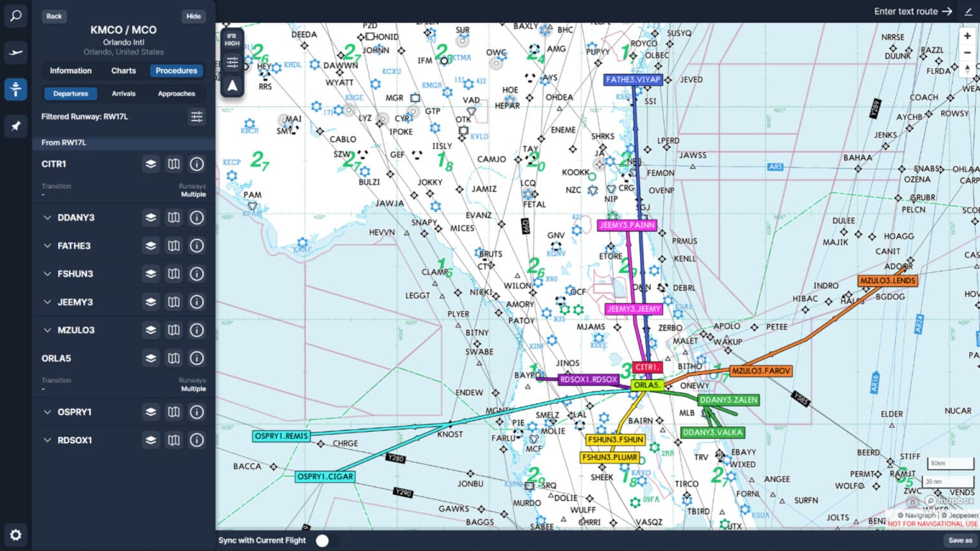The image size is (980, 551).
Task: Switch to the Arrivals tab
Action: 123,93
